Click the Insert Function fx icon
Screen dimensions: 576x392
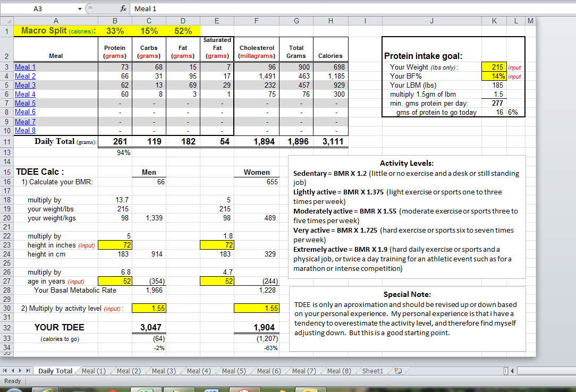[x=122, y=8]
